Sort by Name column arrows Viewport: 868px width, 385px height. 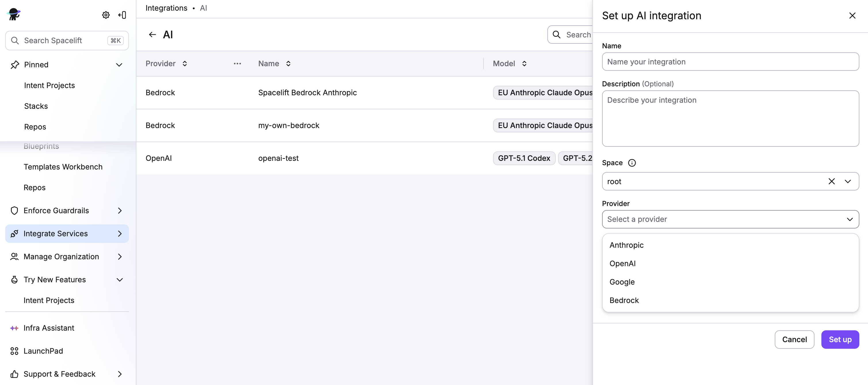(288, 64)
